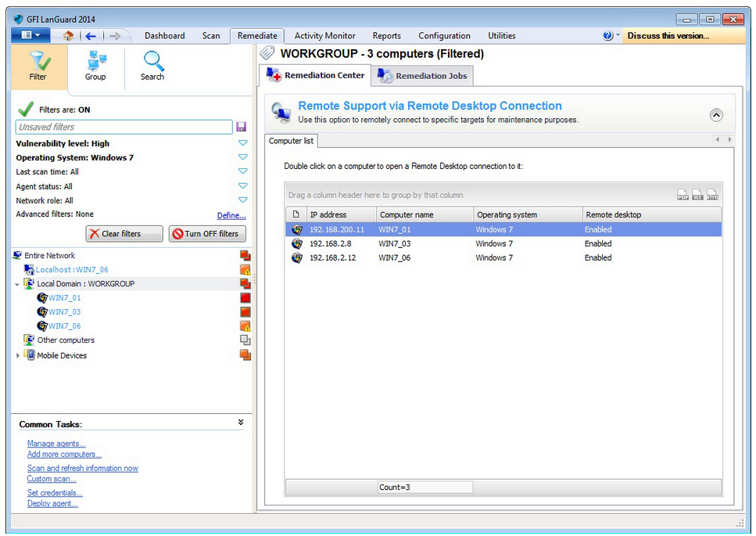Open the Agent status filter dropdown
Viewport: 756px width, 536px height.
click(x=243, y=185)
